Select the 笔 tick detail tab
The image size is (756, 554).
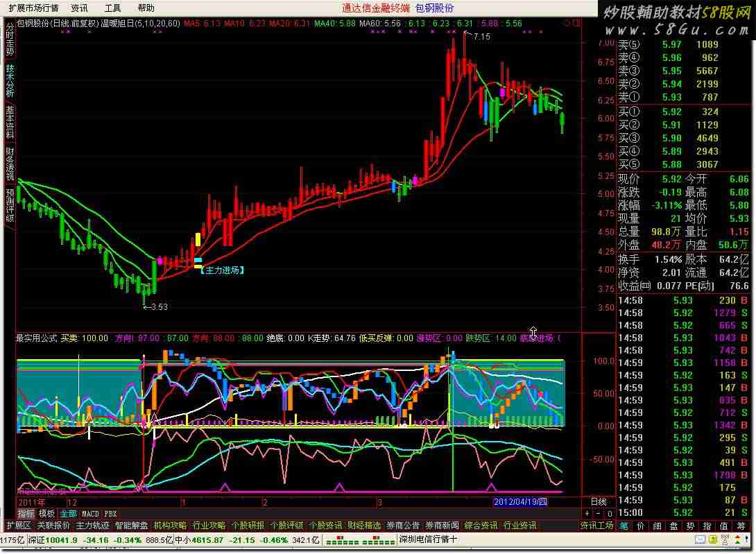click(x=624, y=526)
